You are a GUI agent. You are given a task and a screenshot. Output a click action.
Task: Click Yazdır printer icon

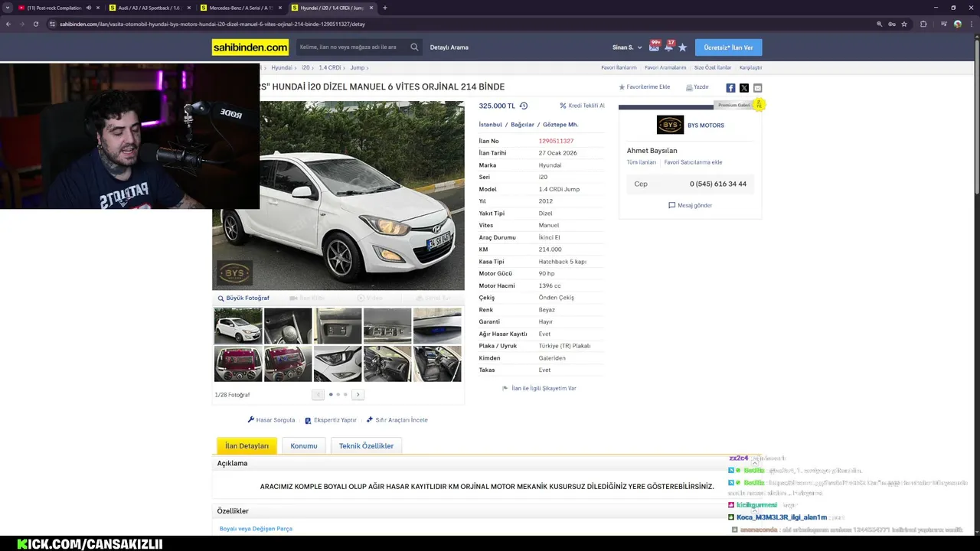697,87
